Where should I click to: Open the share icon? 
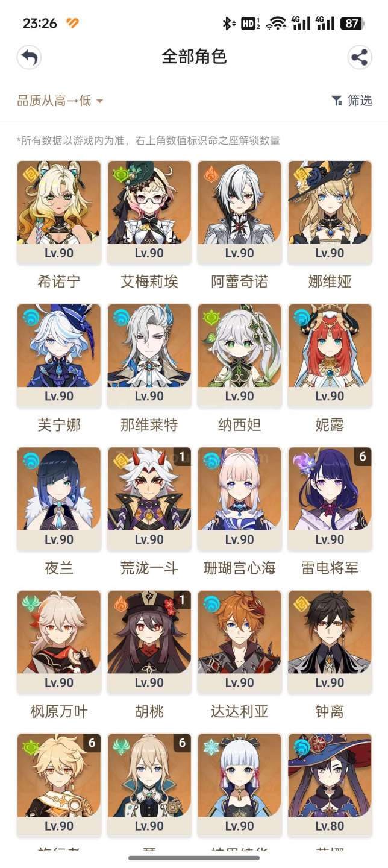[x=359, y=58]
